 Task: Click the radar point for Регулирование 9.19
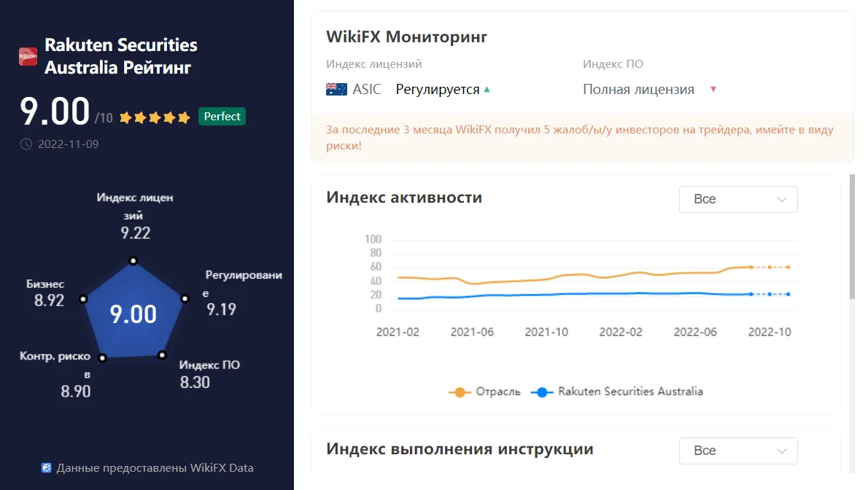pos(185,298)
